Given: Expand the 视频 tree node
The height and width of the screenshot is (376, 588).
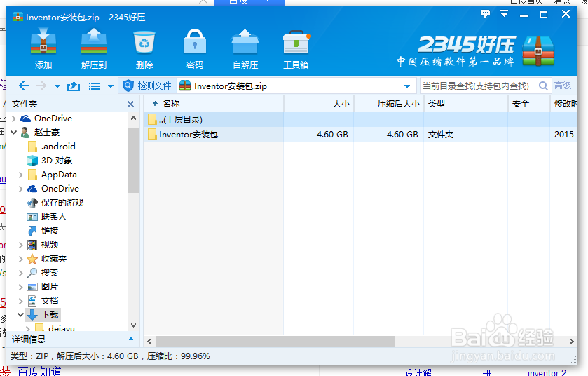Looking at the screenshot, I should tap(21, 245).
